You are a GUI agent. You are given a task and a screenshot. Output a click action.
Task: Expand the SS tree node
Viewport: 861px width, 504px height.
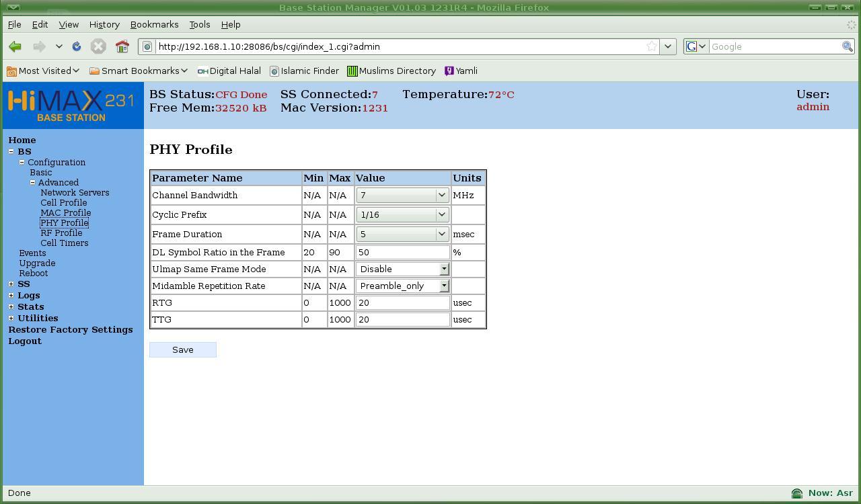pos(11,284)
